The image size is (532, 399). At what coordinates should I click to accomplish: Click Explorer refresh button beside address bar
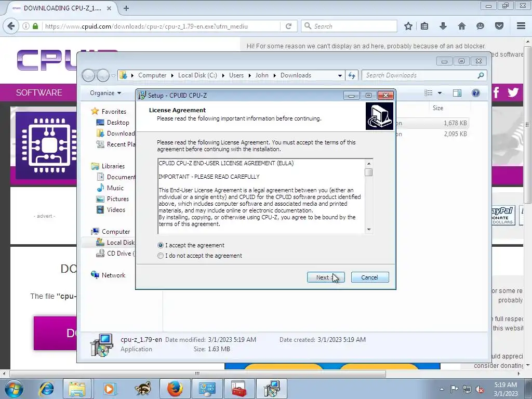352,75
